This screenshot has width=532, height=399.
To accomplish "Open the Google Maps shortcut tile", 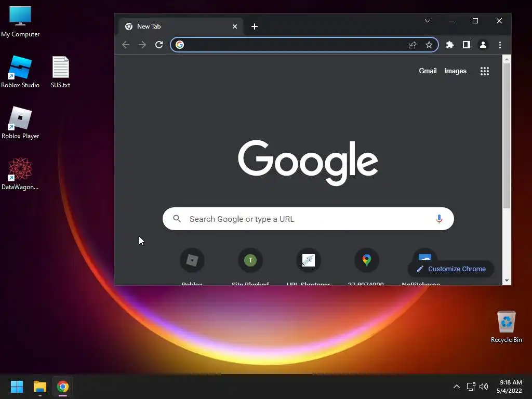I will (x=366, y=260).
